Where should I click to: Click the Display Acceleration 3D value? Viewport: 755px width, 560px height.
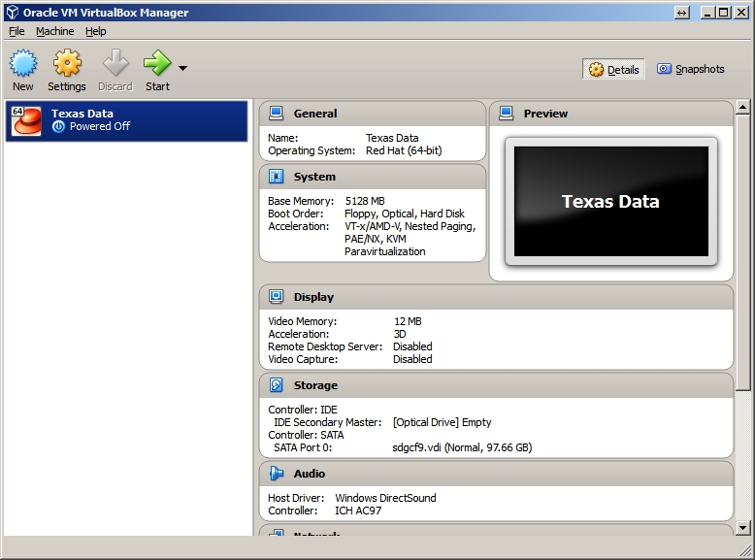point(400,334)
